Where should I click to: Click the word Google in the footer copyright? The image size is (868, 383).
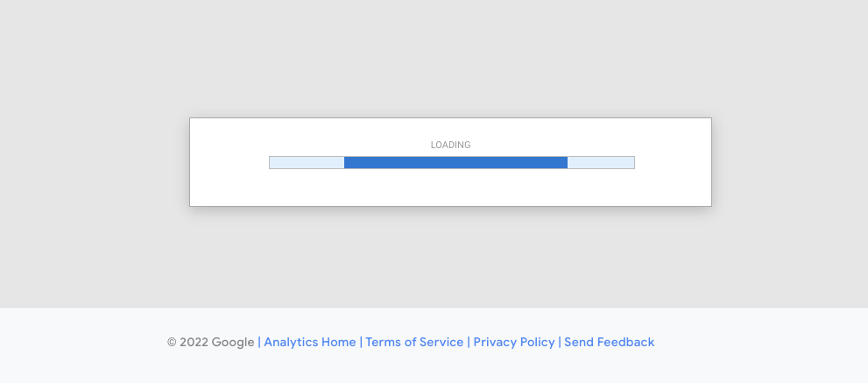pyautogui.click(x=233, y=342)
